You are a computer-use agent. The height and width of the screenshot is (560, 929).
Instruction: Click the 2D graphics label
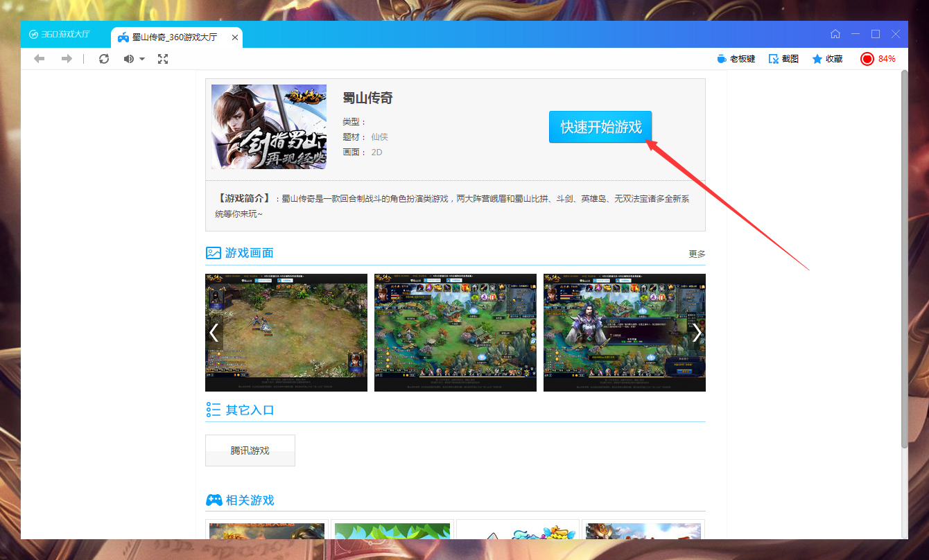[376, 152]
